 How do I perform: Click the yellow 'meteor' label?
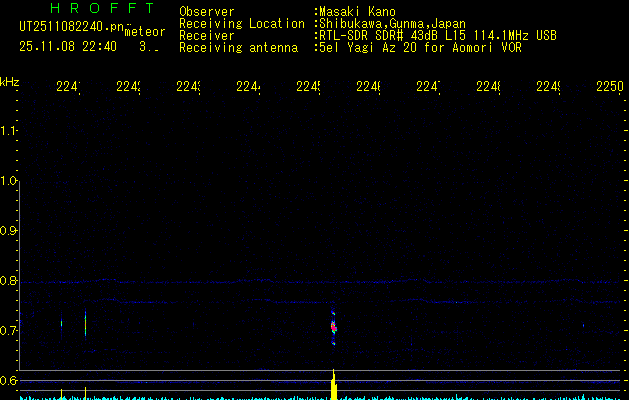click(145, 32)
